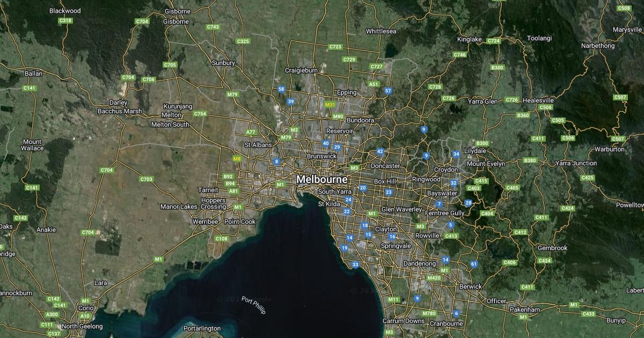Screen dimensions: 644x338
Task: Click the route 39 blue shield
Action: click(291, 101)
